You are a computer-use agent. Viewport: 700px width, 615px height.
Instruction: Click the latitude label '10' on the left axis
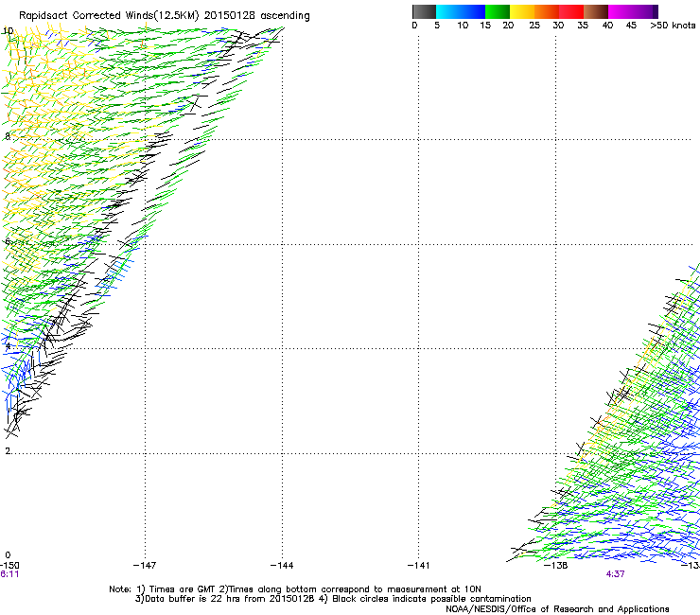pos(8,31)
